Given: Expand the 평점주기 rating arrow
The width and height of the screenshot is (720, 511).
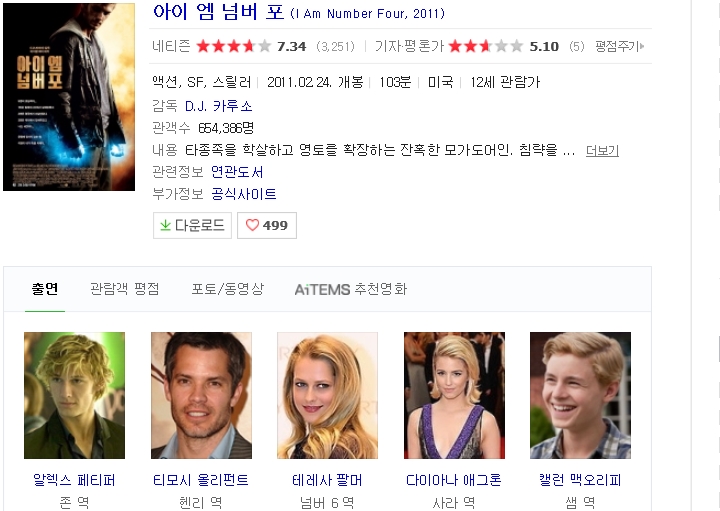Looking at the screenshot, I should 641,46.
